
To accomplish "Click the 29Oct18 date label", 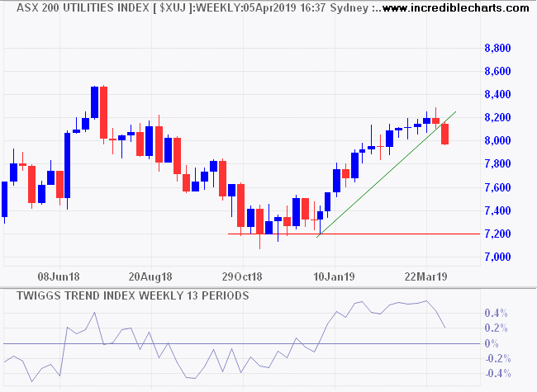I will pyautogui.click(x=242, y=276).
